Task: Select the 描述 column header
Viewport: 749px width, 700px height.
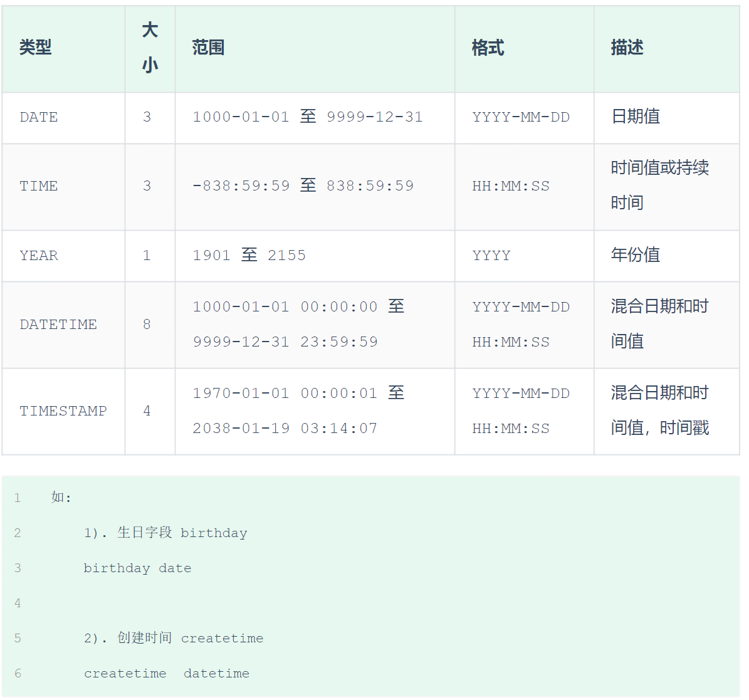Action: click(x=627, y=48)
